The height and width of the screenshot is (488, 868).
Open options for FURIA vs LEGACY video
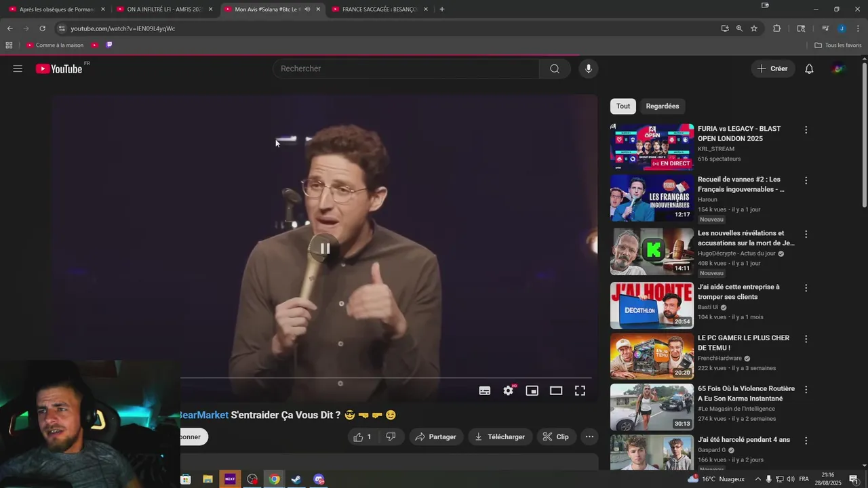point(806,129)
